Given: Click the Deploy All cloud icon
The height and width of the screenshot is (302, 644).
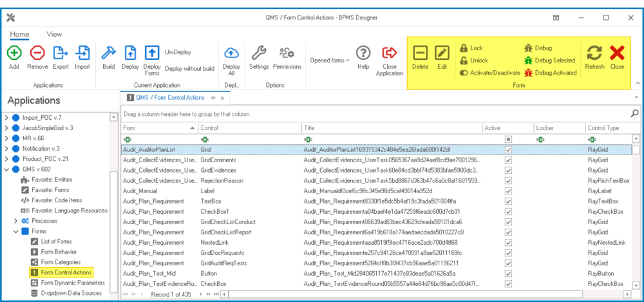Looking at the screenshot, I should (x=232, y=53).
